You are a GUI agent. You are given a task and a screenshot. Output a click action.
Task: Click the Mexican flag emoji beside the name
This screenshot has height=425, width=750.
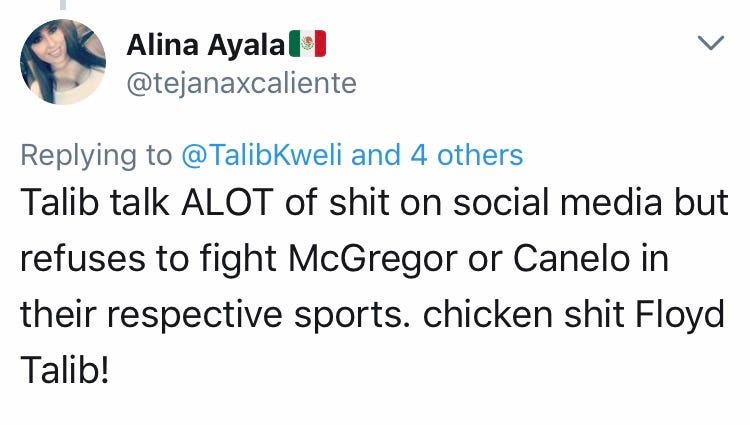point(309,44)
